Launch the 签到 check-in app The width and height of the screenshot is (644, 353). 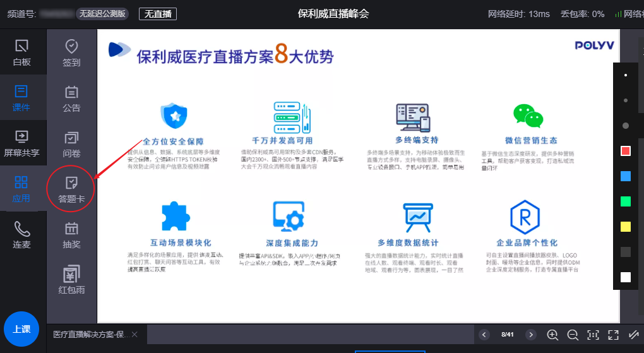(x=71, y=52)
